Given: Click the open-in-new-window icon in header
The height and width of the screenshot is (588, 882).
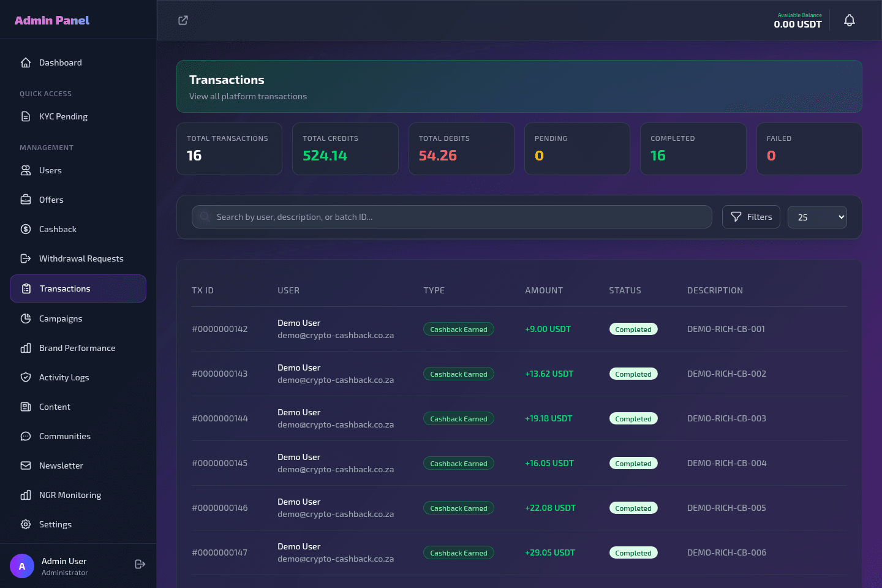Looking at the screenshot, I should coord(183,20).
